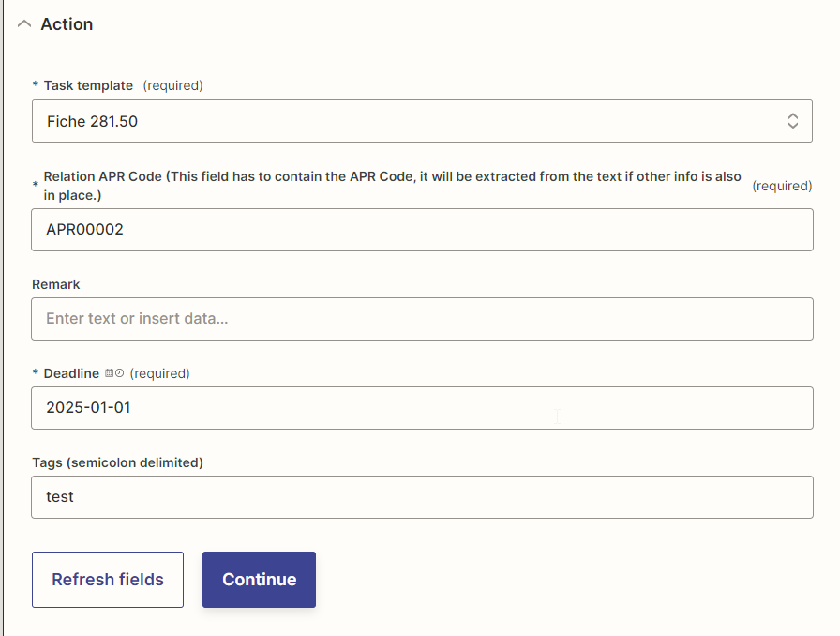Click the required marker beside Task template
The image size is (840, 636).
pyautogui.click(x=173, y=85)
